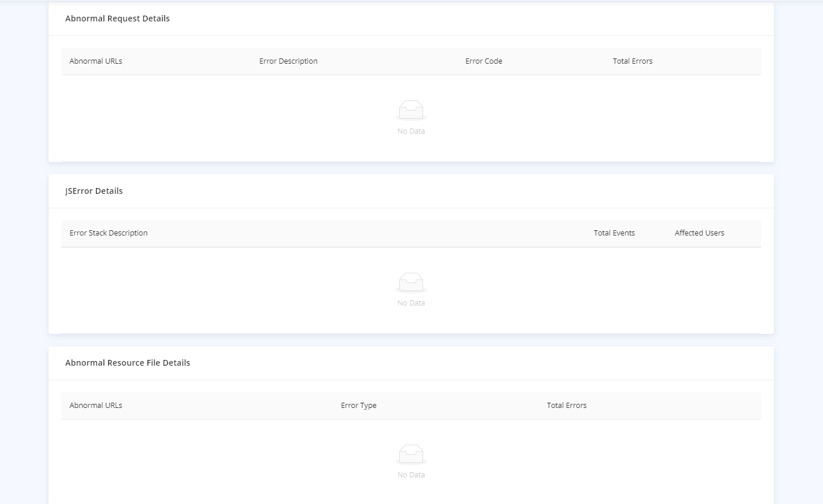Click the Affected Users column header

click(700, 233)
